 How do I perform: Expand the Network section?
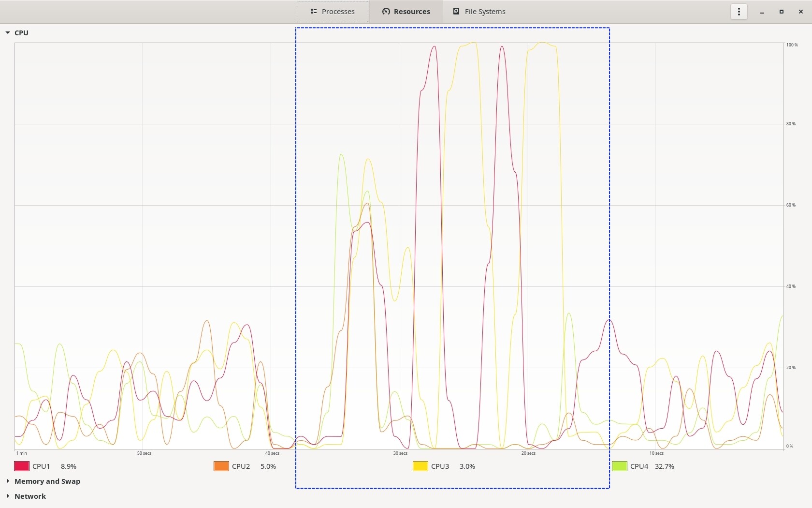point(8,496)
